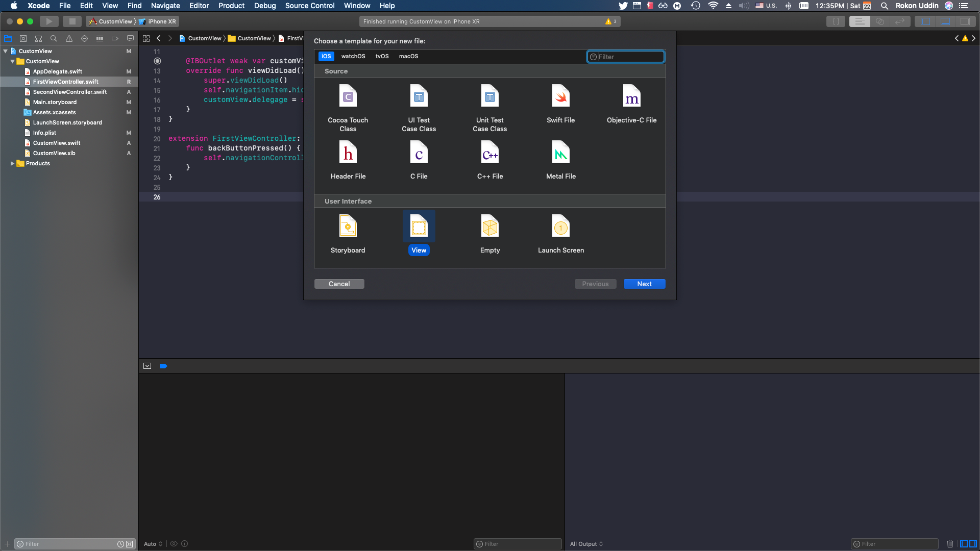Collapse the CustomView project tree
Image resolution: width=980 pixels, height=551 pixels.
pos(6,51)
